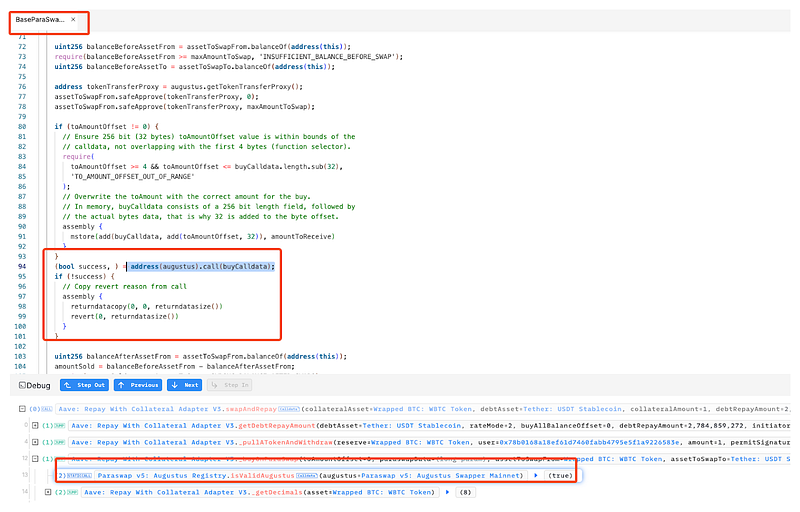Switch to the BaseParaSwap tab
The height and width of the screenshot is (512, 800).
pyautogui.click(x=40, y=20)
